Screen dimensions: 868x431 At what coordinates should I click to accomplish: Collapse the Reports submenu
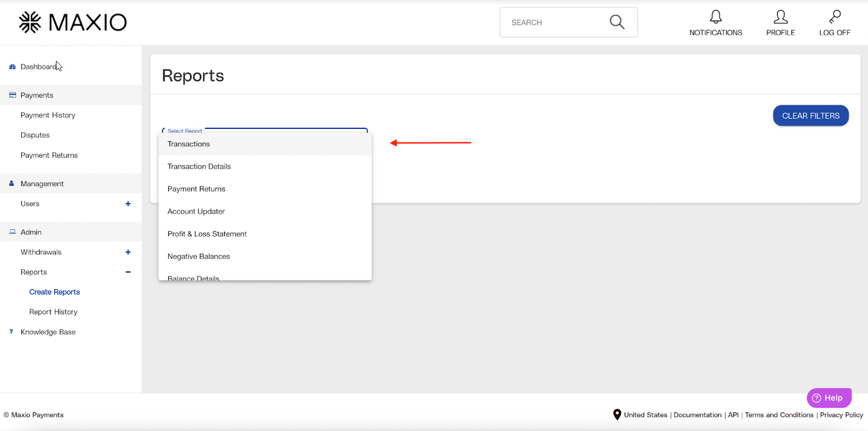(128, 272)
